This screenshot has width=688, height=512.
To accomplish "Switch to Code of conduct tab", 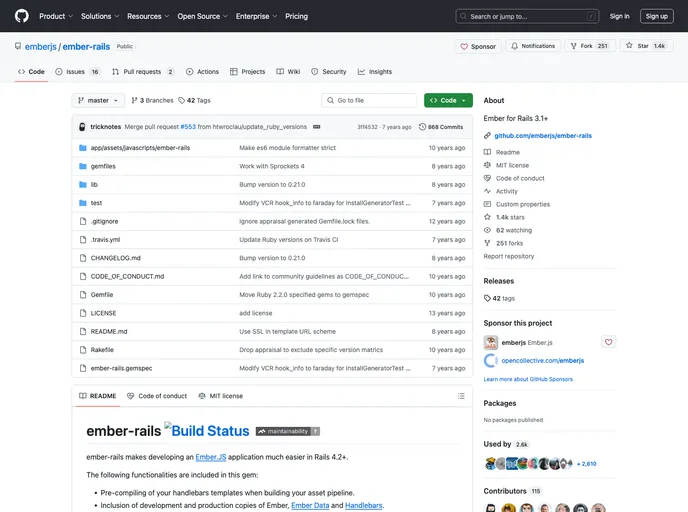I will tap(157, 396).
